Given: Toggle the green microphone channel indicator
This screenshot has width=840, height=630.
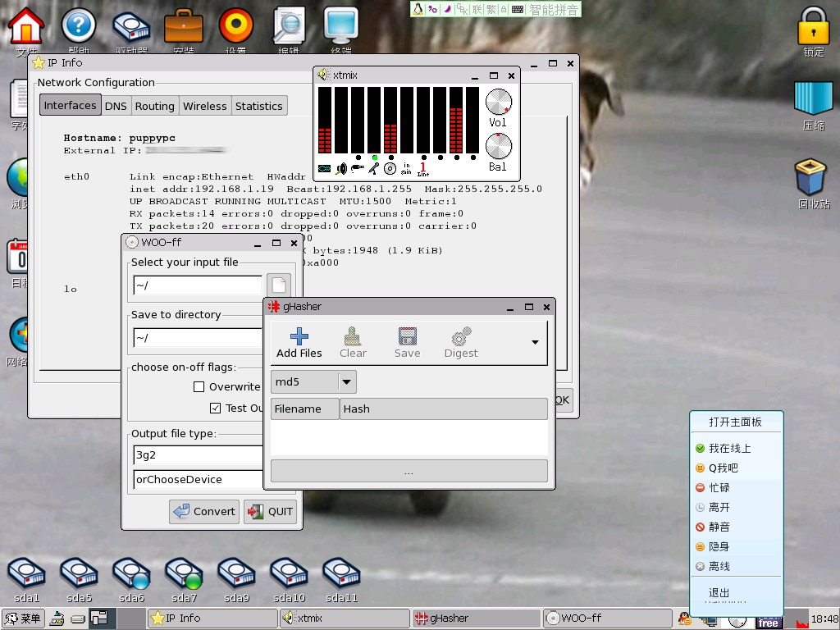Looking at the screenshot, I should point(375,157).
